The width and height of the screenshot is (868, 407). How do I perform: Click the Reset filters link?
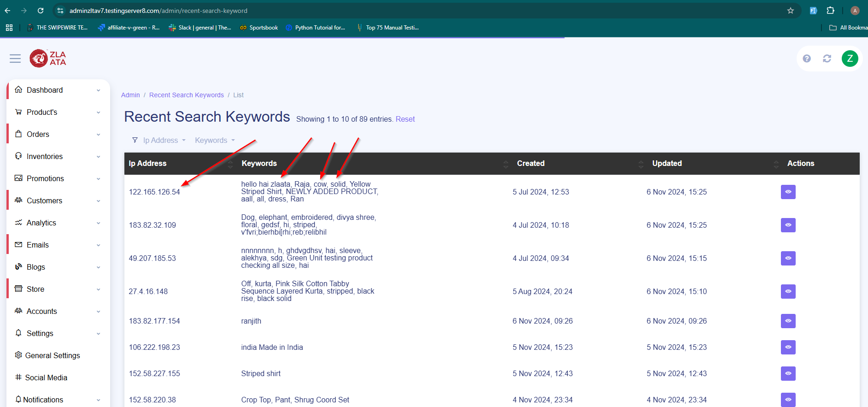[x=405, y=119]
